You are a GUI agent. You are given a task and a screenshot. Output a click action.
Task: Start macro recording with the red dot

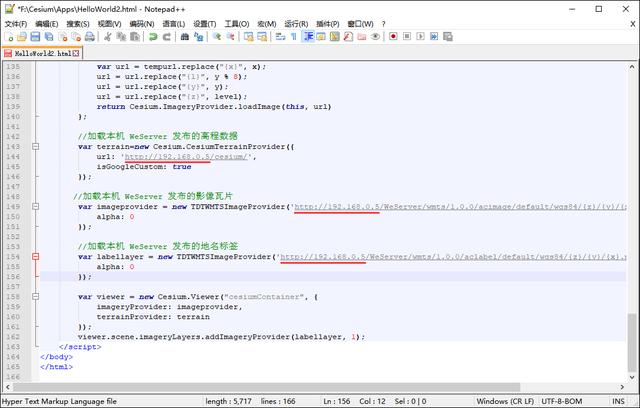pyautogui.click(x=393, y=37)
